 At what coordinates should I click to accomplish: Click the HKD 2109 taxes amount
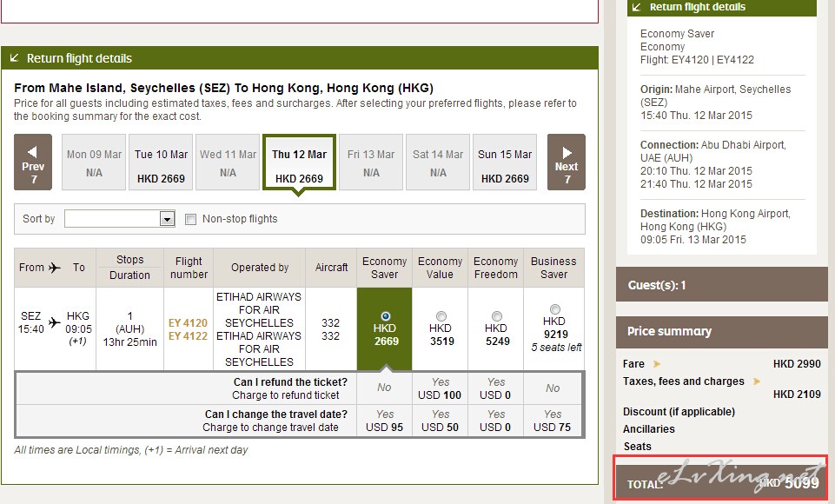pos(797,395)
